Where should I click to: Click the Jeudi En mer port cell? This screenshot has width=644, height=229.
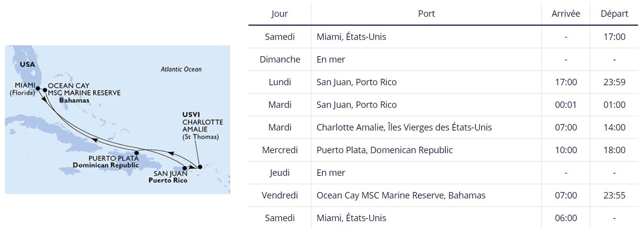click(427, 173)
